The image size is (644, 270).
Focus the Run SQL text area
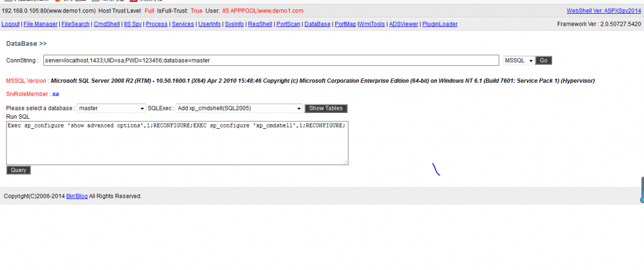pyautogui.click(x=177, y=143)
